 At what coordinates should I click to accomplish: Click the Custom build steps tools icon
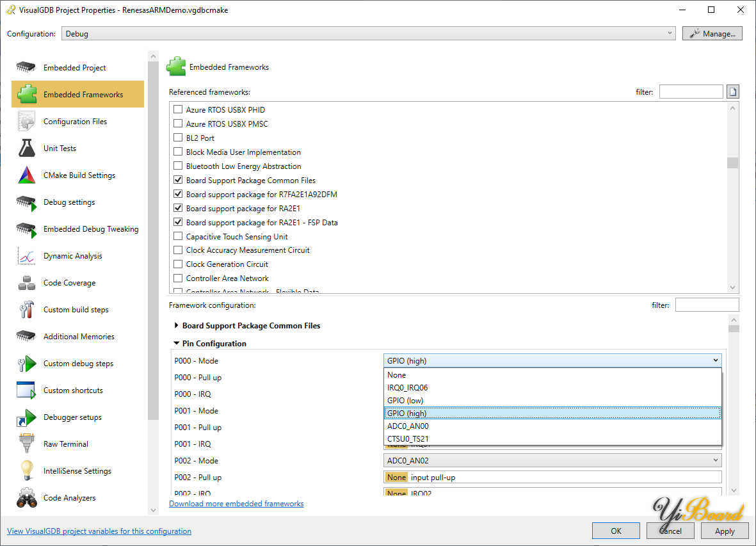[x=26, y=310]
